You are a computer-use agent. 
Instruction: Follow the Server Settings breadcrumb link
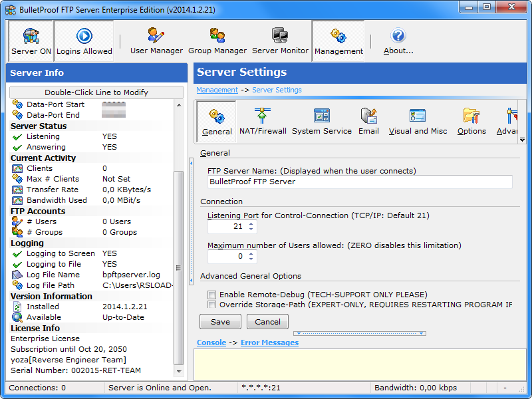click(277, 90)
